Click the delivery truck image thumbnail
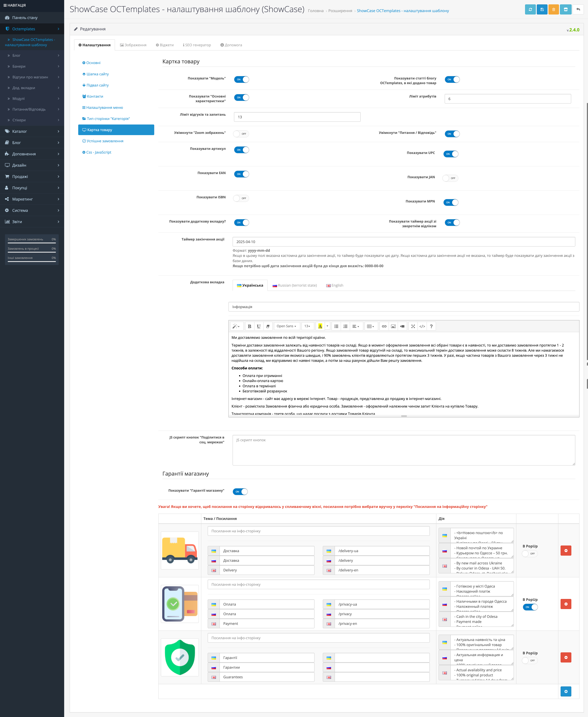The width and height of the screenshot is (588, 717). click(x=180, y=550)
